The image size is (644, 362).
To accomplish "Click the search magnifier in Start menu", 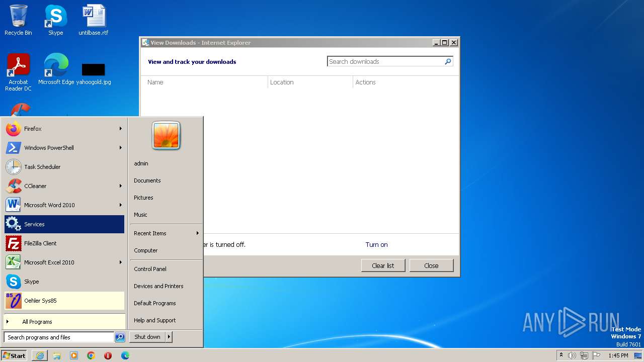I will tap(120, 337).
